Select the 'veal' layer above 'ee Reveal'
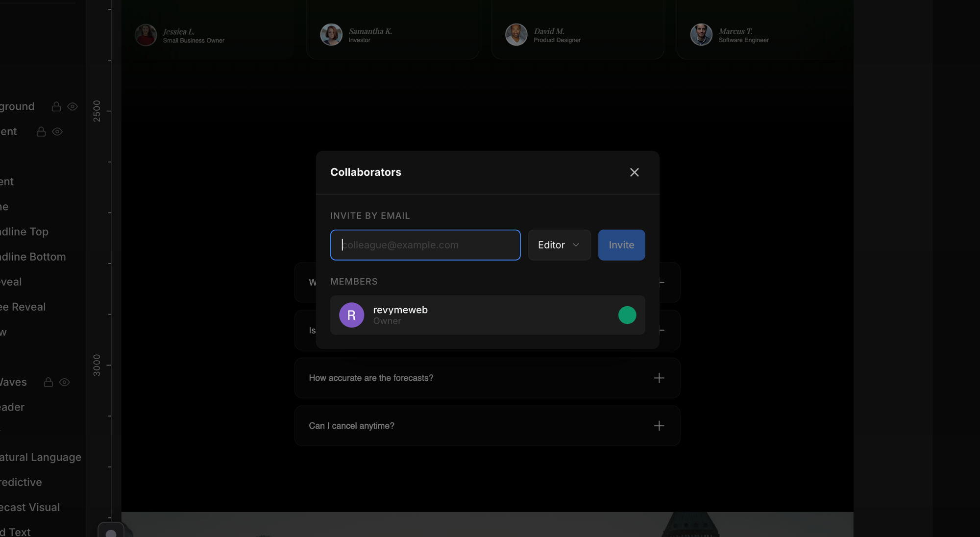Screen dimensions: 980x537 coord(11,282)
